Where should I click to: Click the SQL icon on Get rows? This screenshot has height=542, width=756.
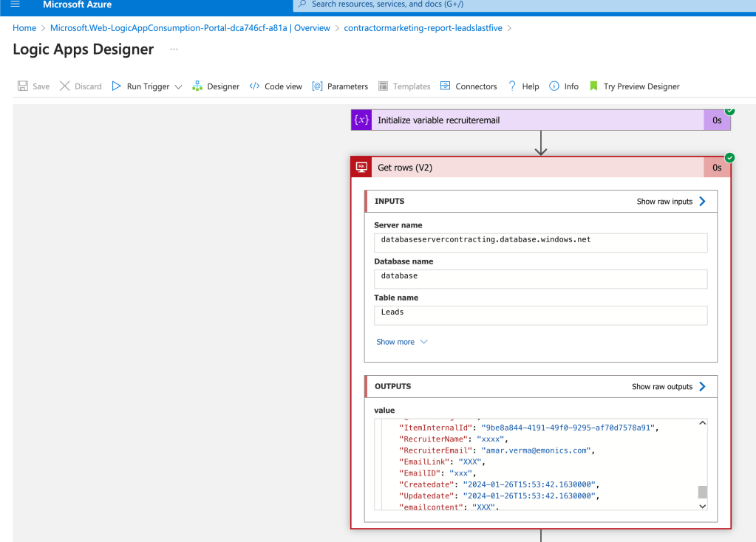click(x=361, y=167)
